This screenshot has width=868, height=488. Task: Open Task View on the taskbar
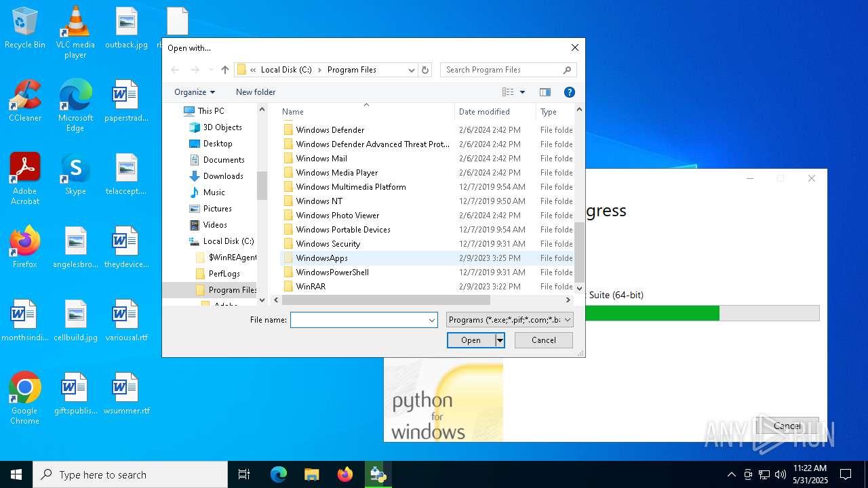244,474
